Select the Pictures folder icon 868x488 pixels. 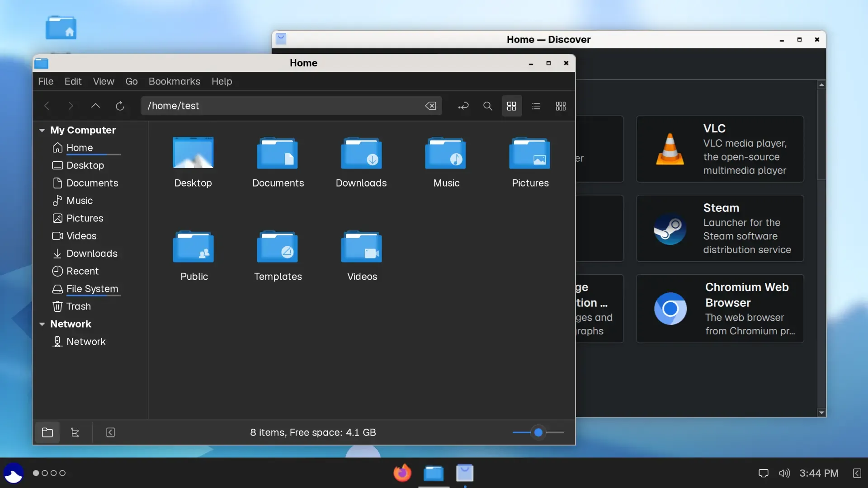(529, 153)
